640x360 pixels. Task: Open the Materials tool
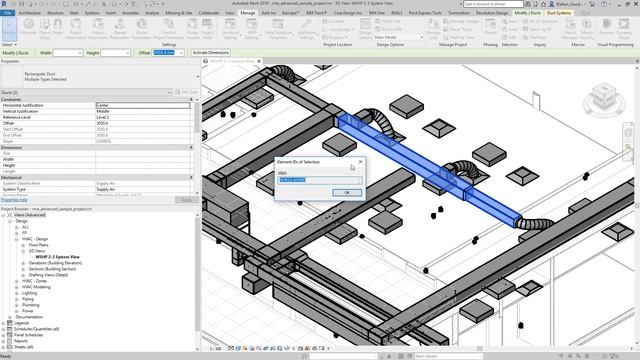click(x=29, y=28)
